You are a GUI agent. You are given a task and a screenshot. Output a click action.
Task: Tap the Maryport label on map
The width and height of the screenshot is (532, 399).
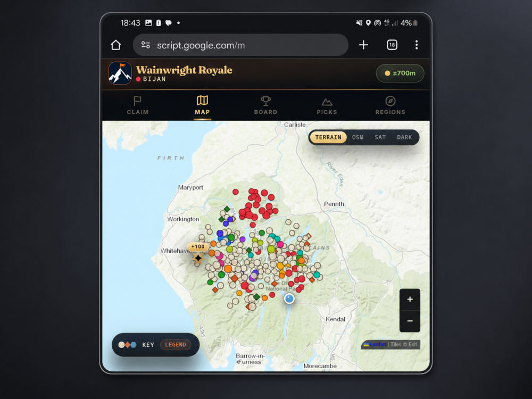click(190, 187)
